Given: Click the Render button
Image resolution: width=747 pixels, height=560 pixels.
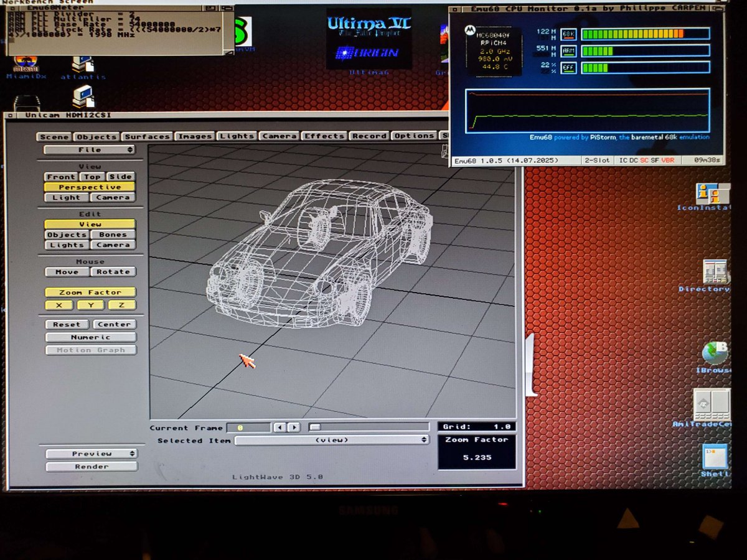Looking at the screenshot, I should 92,467.
